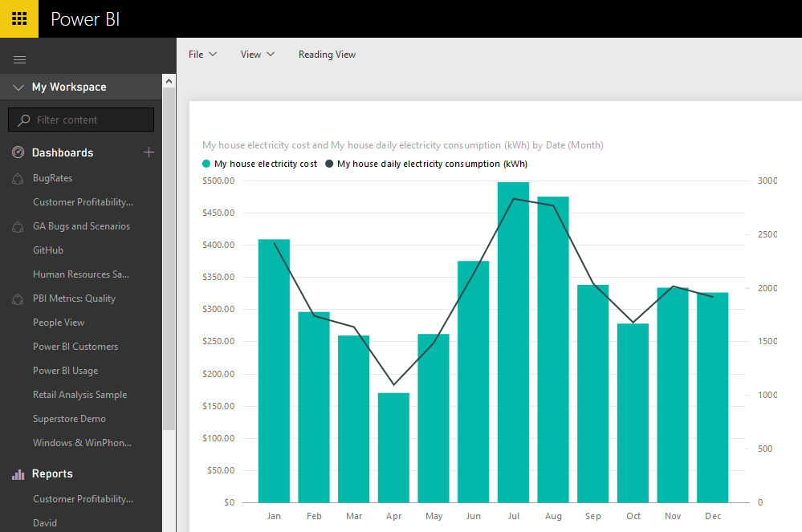Click inside the Filter content search field

80,119
